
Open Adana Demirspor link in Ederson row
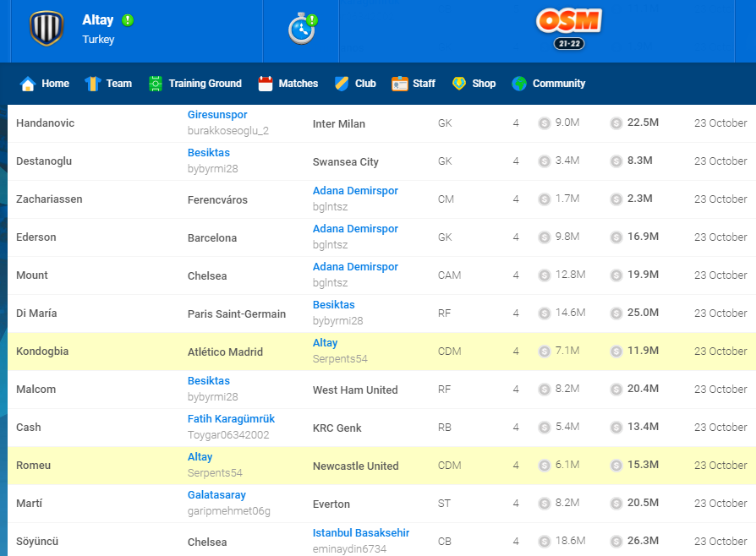355,229
